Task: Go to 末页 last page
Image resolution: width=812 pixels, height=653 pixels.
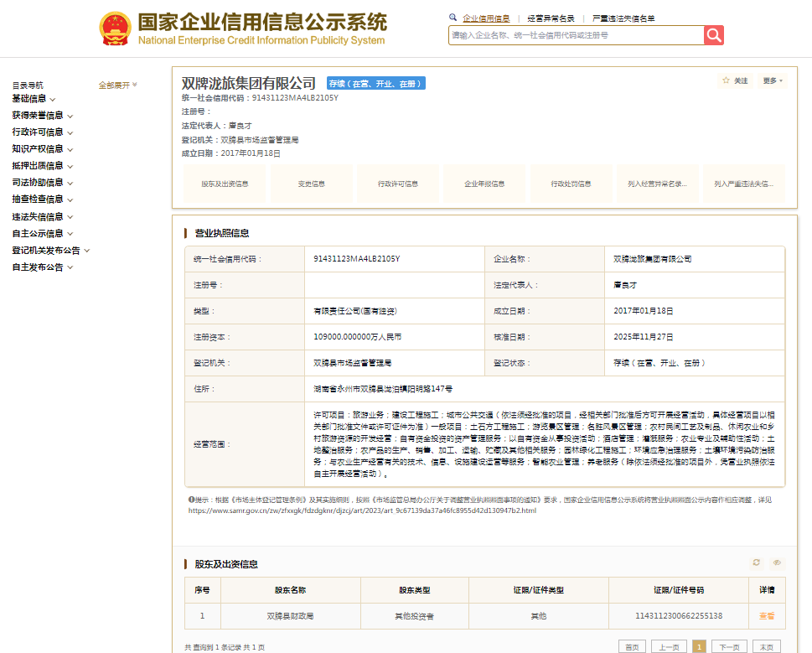Action: point(767,647)
